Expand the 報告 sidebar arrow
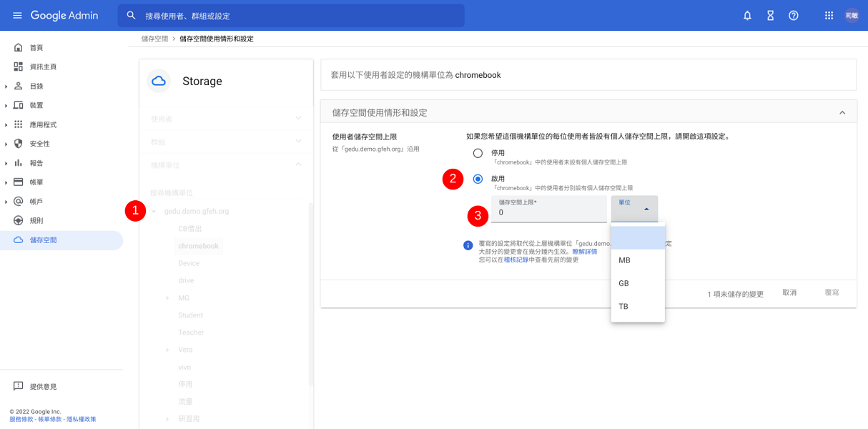Viewport: 868px width, 429px height. [x=6, y=164]
